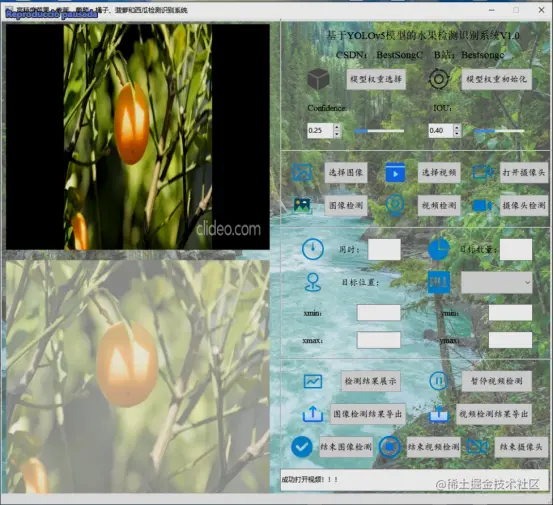
Task: Click the Confidence 0.25 spin box field
Action: point(320,130)
